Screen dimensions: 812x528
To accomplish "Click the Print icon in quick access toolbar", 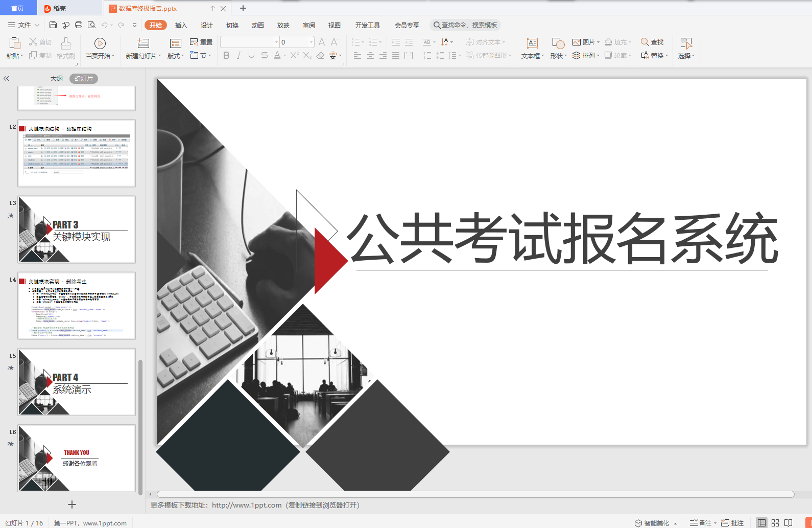I will (79, 25).
